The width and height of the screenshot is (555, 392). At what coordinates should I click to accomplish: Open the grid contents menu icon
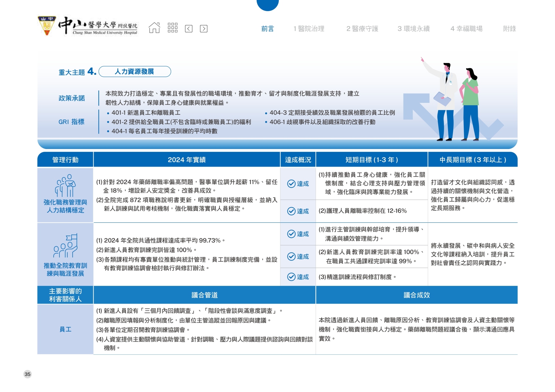(x=172, y=28)
